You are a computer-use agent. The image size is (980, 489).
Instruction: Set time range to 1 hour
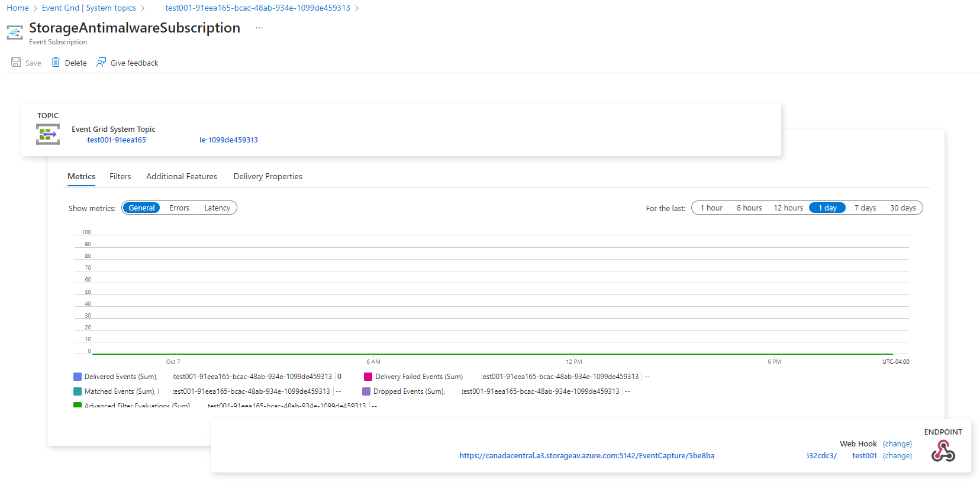pyautogui.click(x=711, y=208)
